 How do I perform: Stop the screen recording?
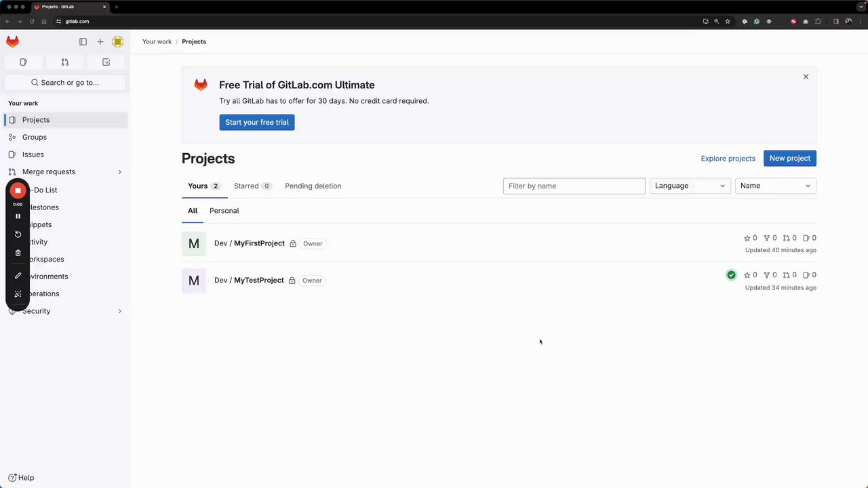pos(18,190)
